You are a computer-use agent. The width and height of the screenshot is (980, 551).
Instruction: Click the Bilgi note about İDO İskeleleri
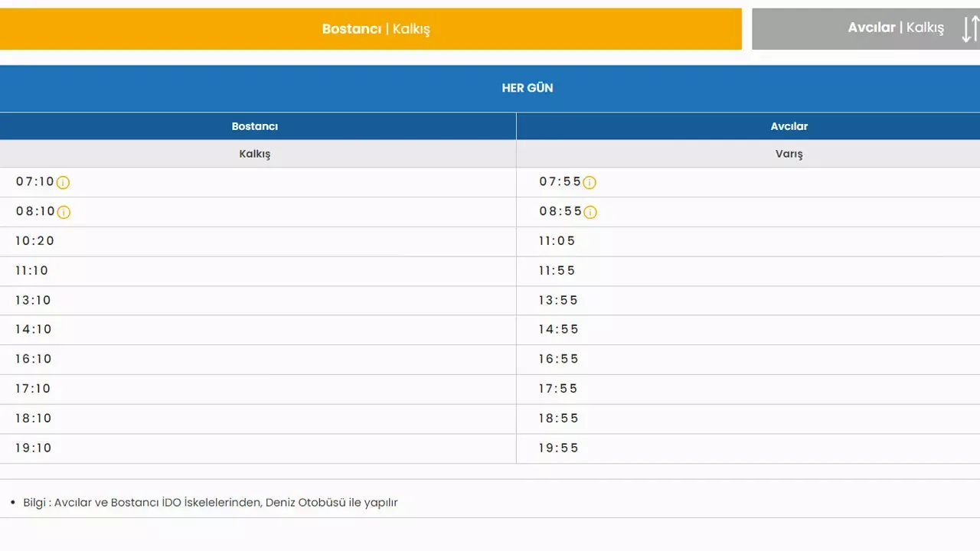point(211,503)
